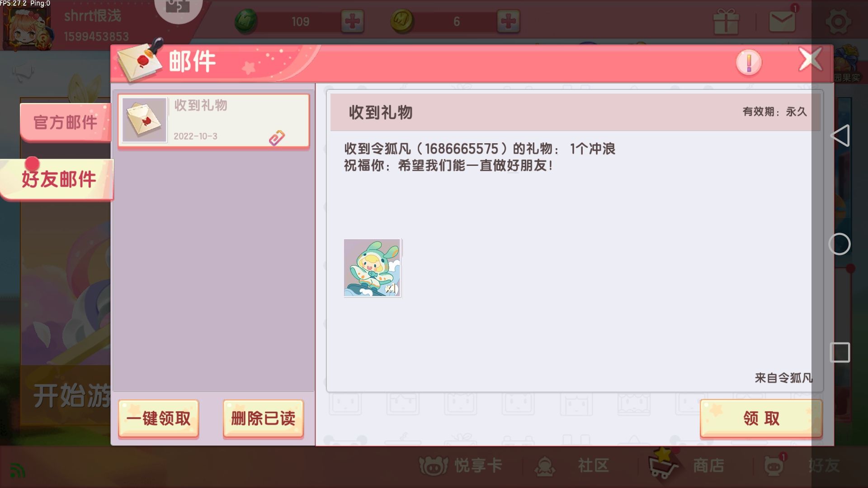Close the mail window with X
The height and width of the screenshot is (488, 868).
coord(810,59)
